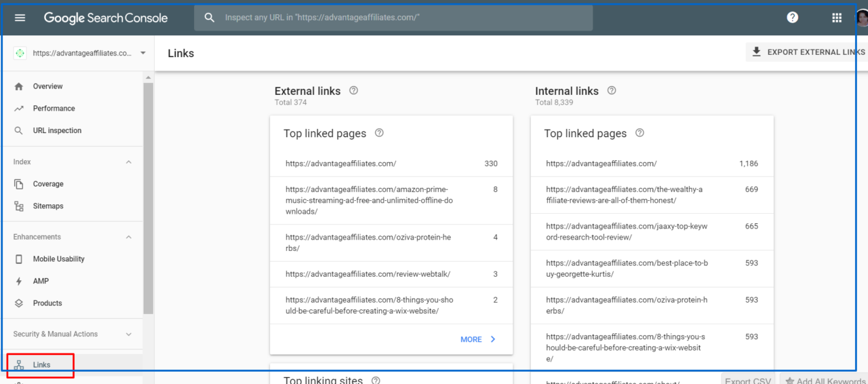Click the Sitemaps tree icon
The width and height of the screenshot is (868, 384).
(19, 206)
